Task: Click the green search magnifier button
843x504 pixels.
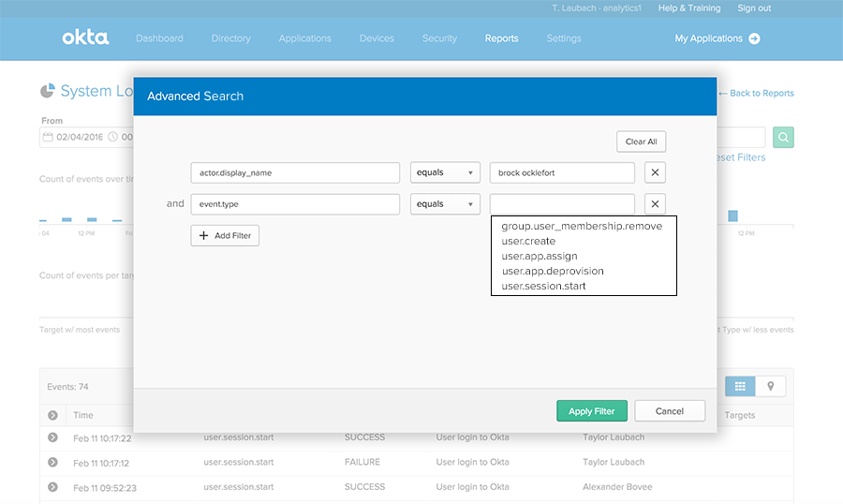Action: point(783,137)
